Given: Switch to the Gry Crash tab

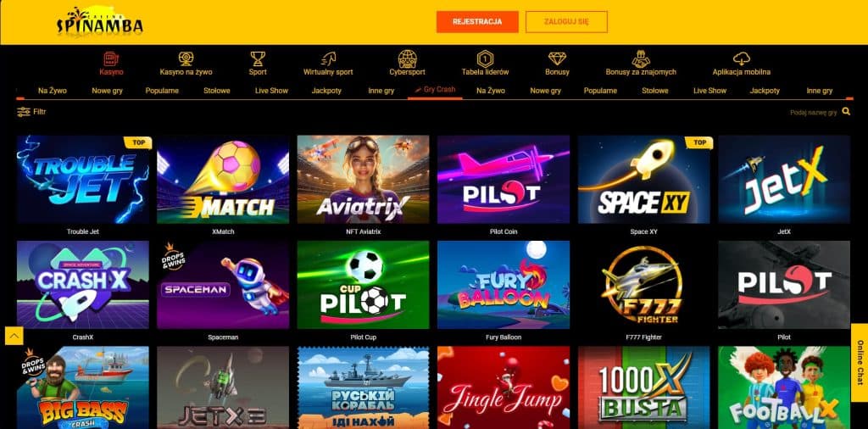Looking at the screenshot, I should click(x=435, y=90).
